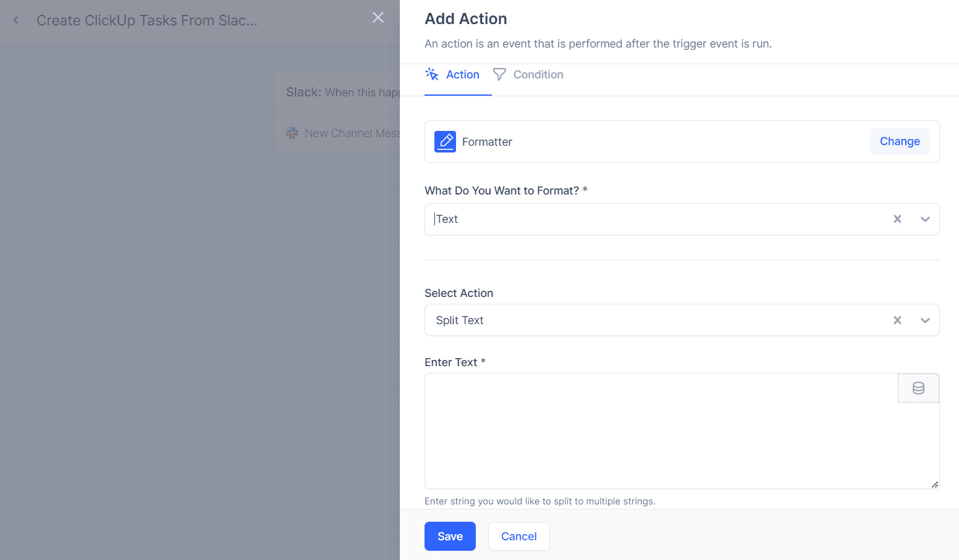Expand the Select Action dropdown
This screenshot has width=959, height=560.
pos(925,320)
